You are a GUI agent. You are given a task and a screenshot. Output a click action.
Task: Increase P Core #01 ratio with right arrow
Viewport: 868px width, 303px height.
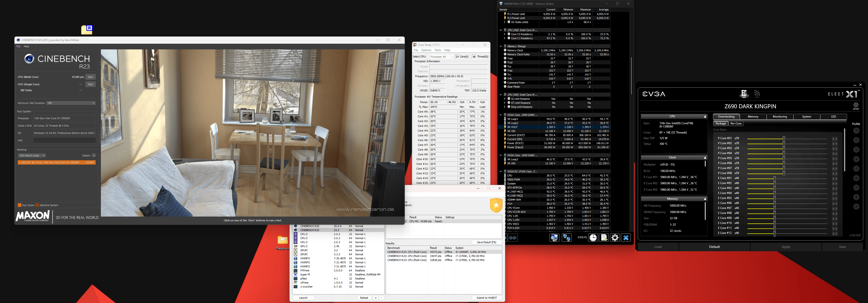point(836,139)
